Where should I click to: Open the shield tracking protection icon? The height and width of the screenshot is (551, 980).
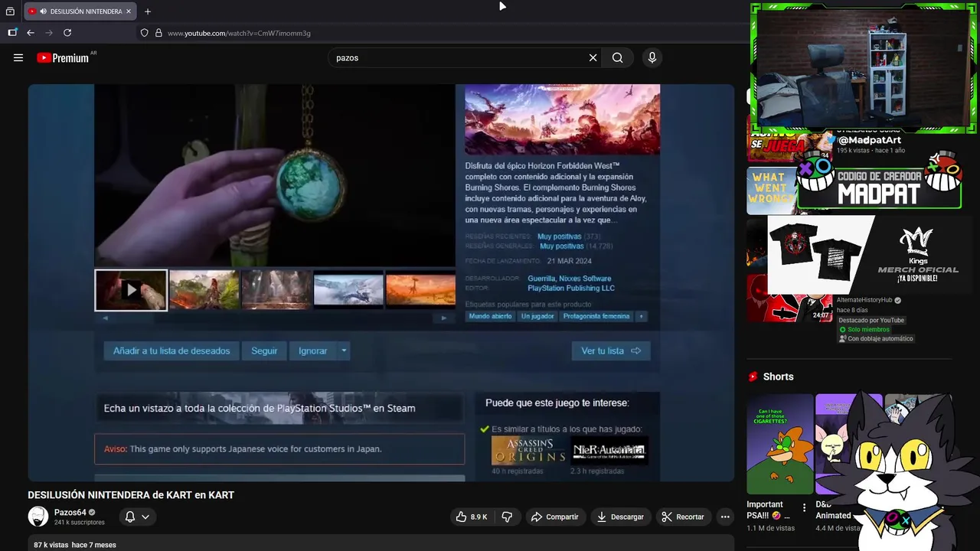[x=144, y=33]
